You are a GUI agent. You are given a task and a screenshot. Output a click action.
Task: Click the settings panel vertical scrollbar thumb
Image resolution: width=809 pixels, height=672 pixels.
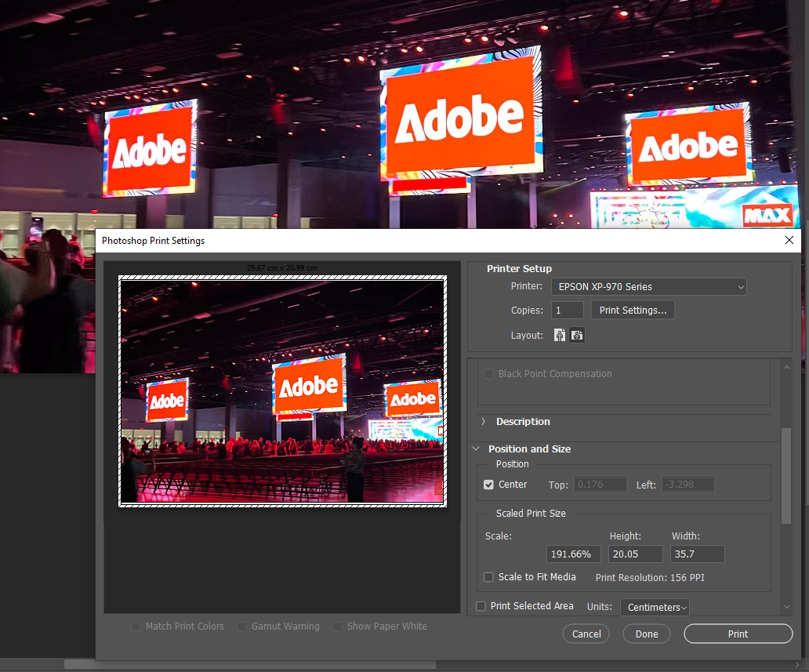point(785,476)
